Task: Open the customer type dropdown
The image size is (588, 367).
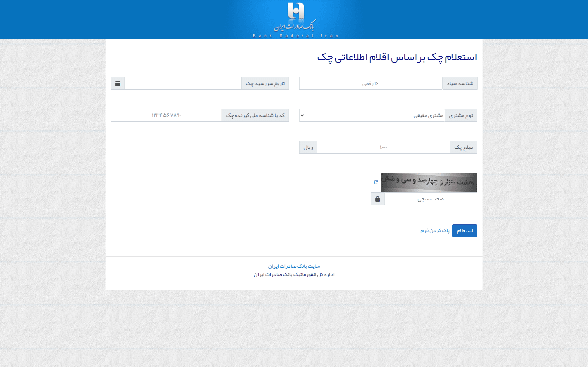Action: tap(372, 115)
